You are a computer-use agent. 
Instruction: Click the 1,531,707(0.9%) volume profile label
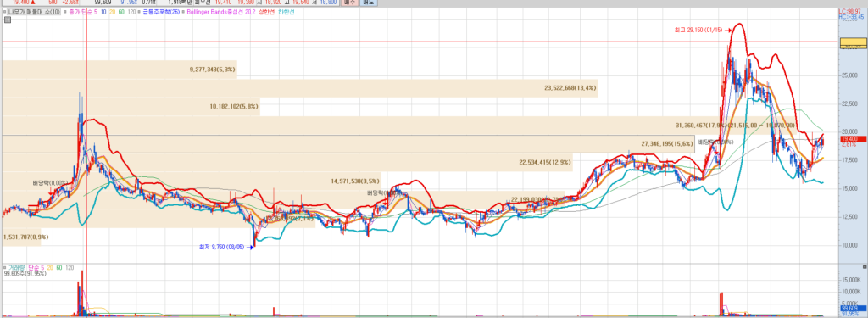point(26,237)
